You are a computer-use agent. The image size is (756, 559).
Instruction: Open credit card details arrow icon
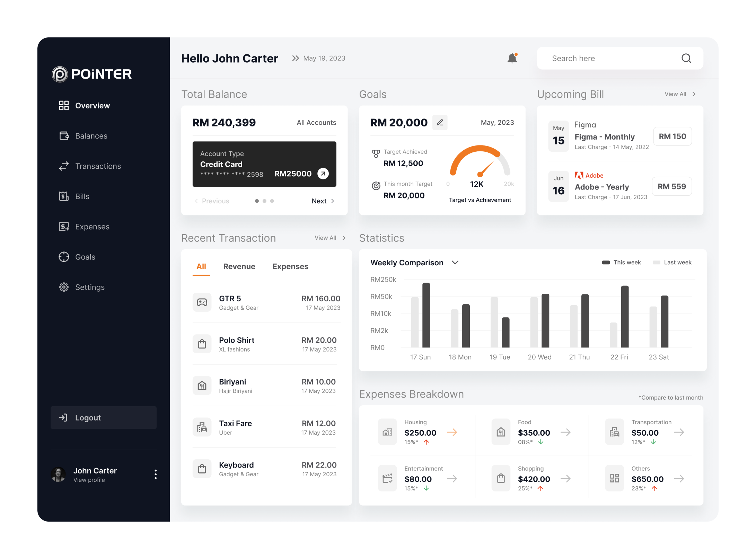[323, 174]
